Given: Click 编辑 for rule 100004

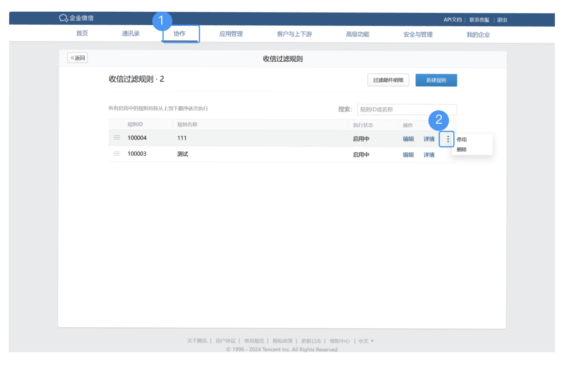Looking at the screenshot, I should (x=408, y=139).
